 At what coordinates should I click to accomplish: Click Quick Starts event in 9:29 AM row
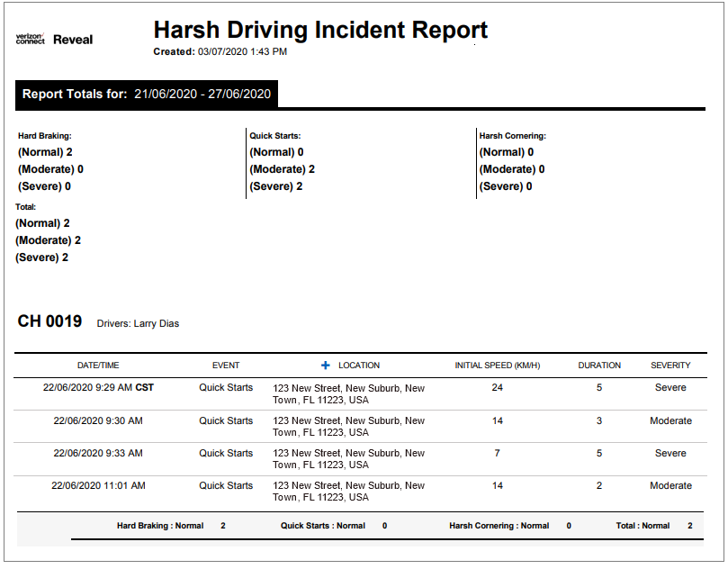click(226, 388)
